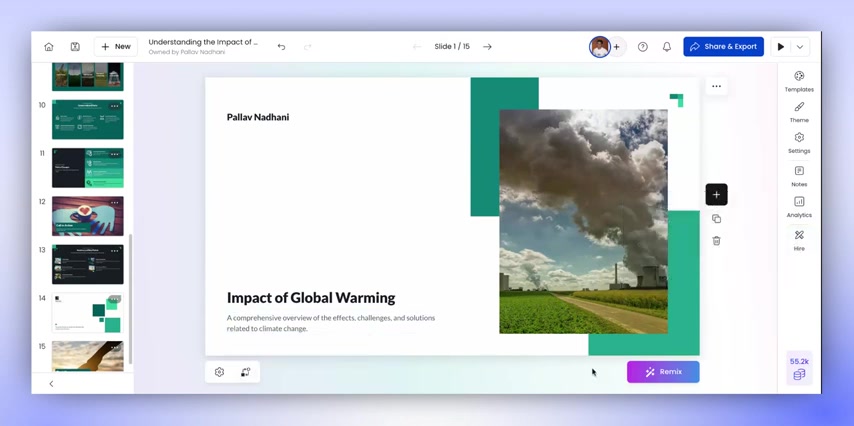Select slide 13 thumbnail

tap(88, 264)
